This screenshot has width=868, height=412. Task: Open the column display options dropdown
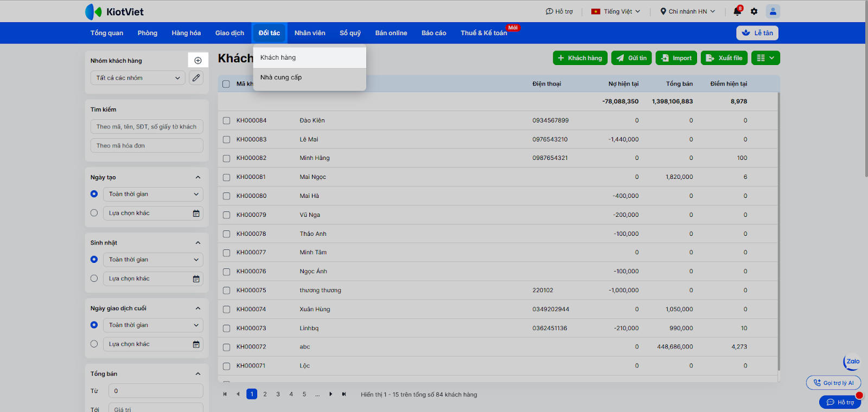(x=765, y=58)
